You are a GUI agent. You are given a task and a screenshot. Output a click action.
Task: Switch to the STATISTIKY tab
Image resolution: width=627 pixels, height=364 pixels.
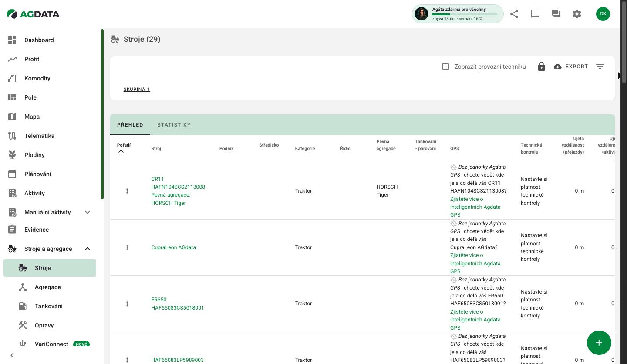point(174,125)
